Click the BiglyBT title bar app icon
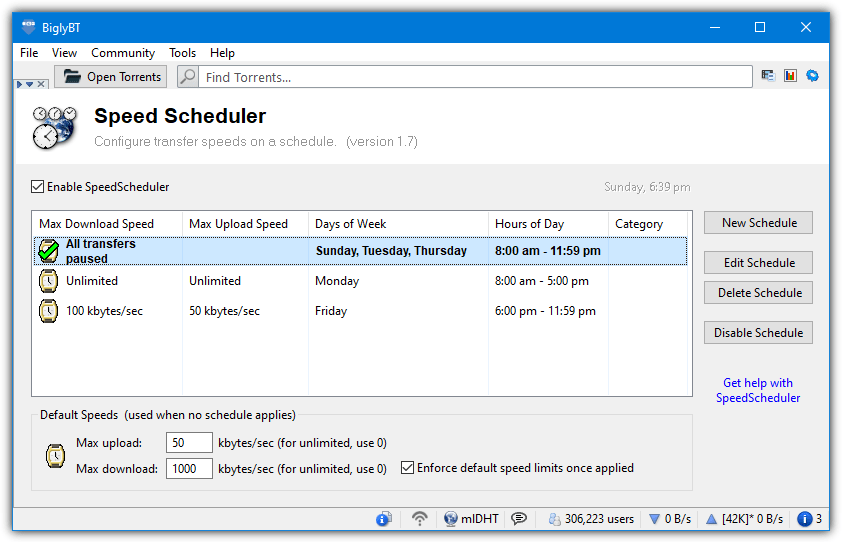Viewport: 842px width, 542px height. coord(28,26)
